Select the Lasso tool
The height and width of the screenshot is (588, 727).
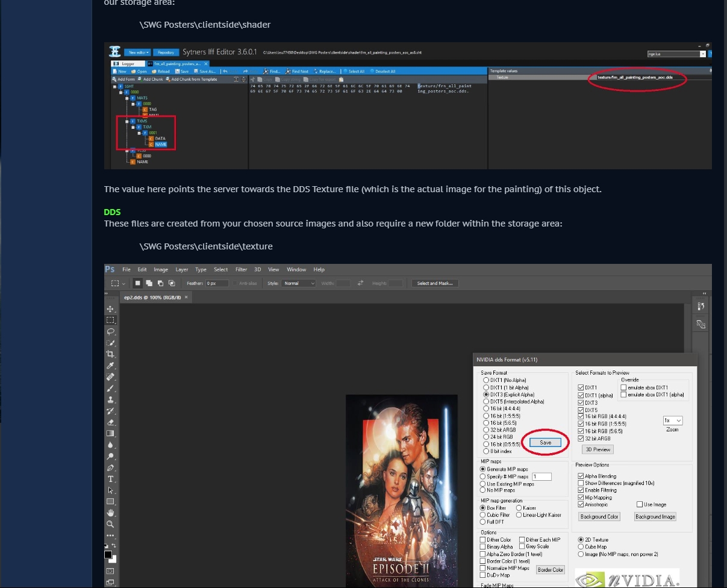pos(111,331)
